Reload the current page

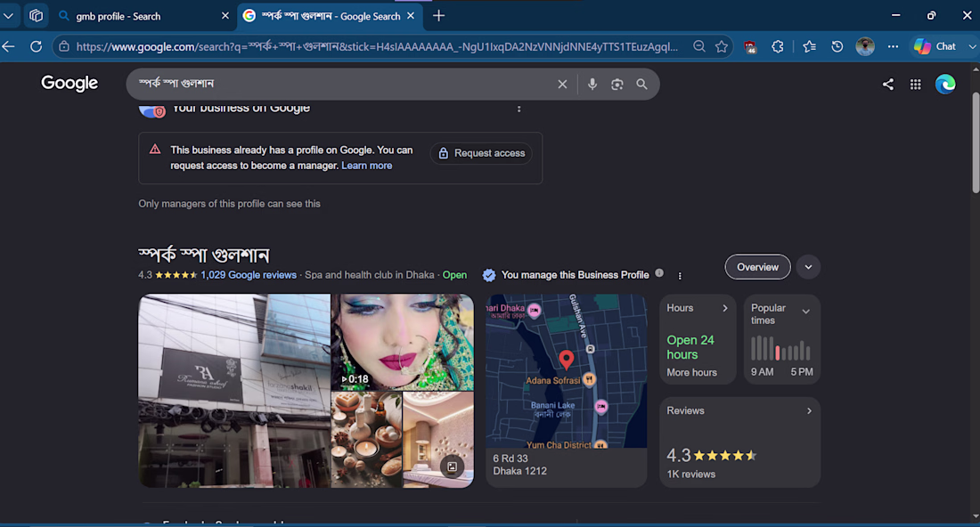point(37,46)
